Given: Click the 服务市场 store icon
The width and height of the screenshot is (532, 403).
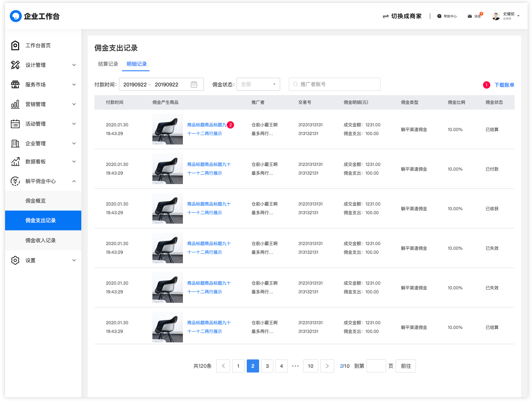Looking at the screenshot, I should (x=15, y=85).
